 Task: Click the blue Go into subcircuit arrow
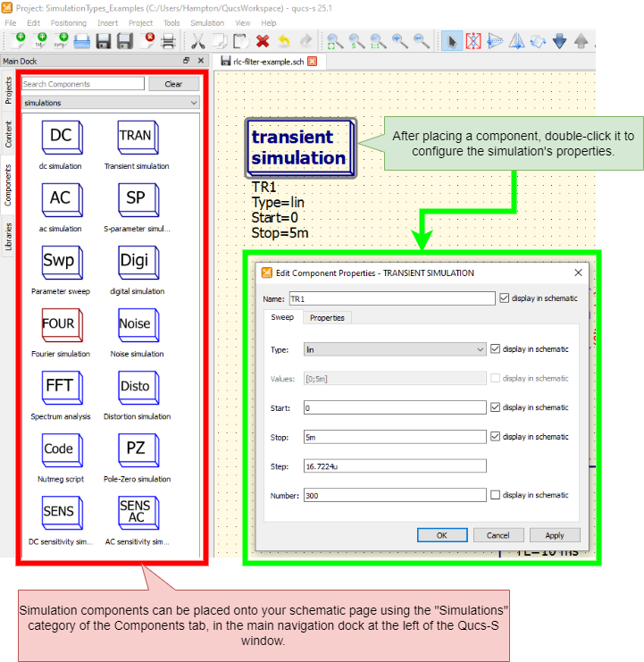click(560, 41)
